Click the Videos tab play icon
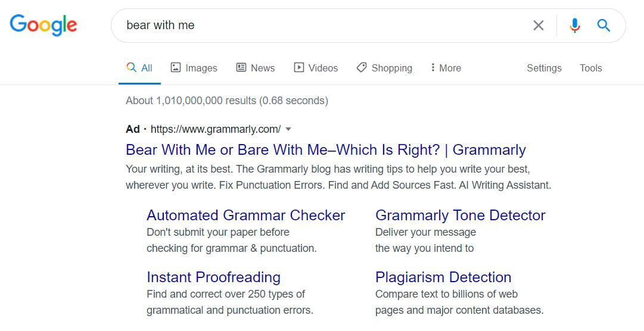Viewport: 644px width, 331px height. 298,67
